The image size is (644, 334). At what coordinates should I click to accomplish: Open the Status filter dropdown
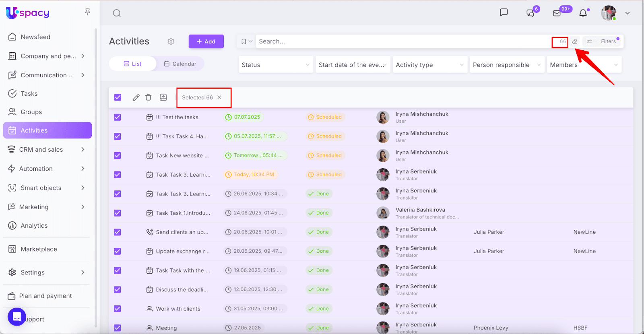click(275, 65)
